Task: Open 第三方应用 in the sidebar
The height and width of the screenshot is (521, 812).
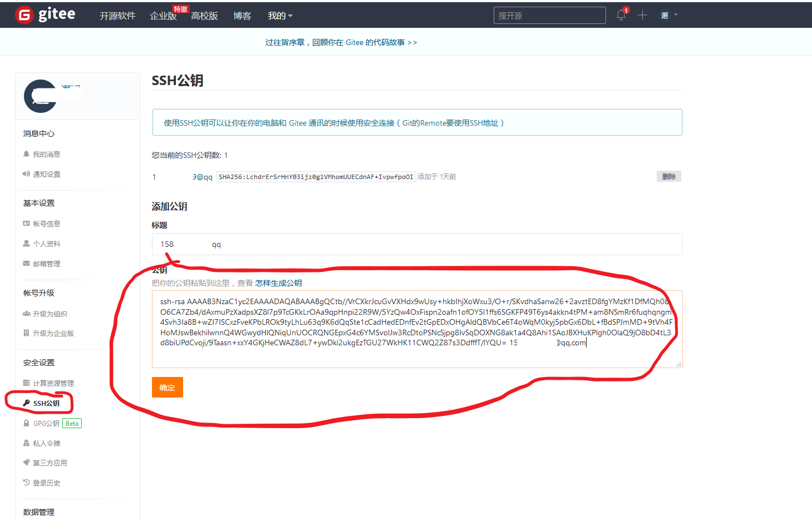Action: click(50, 463)
